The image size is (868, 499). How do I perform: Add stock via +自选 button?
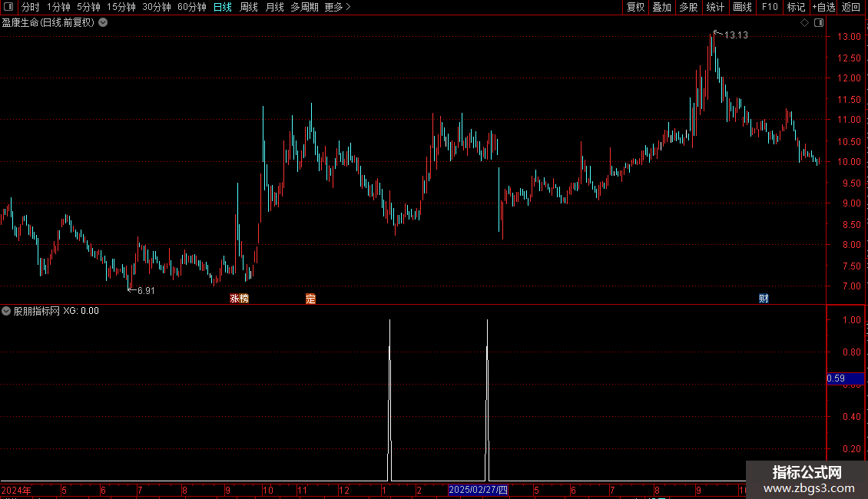point(823,7)
